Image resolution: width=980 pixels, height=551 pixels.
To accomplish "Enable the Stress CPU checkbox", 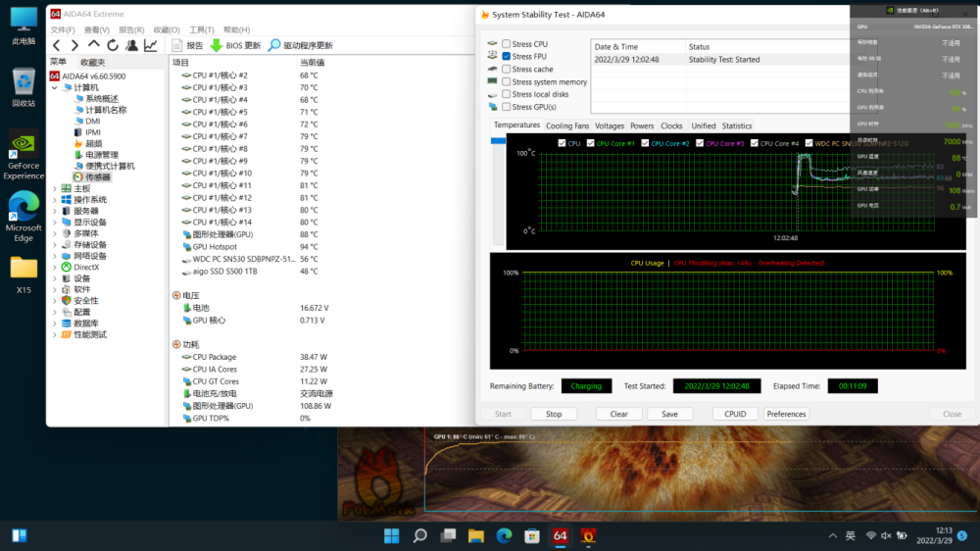I will [507, 44].
